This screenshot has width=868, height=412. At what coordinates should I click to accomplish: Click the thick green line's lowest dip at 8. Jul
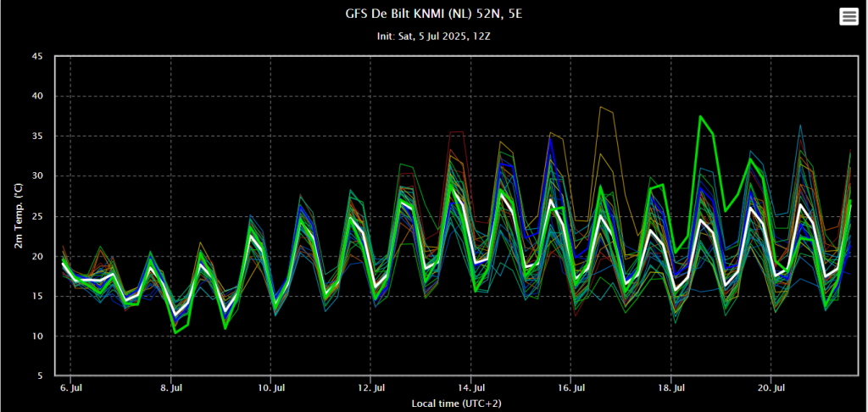pyautogui.click(x=175, y=332)
